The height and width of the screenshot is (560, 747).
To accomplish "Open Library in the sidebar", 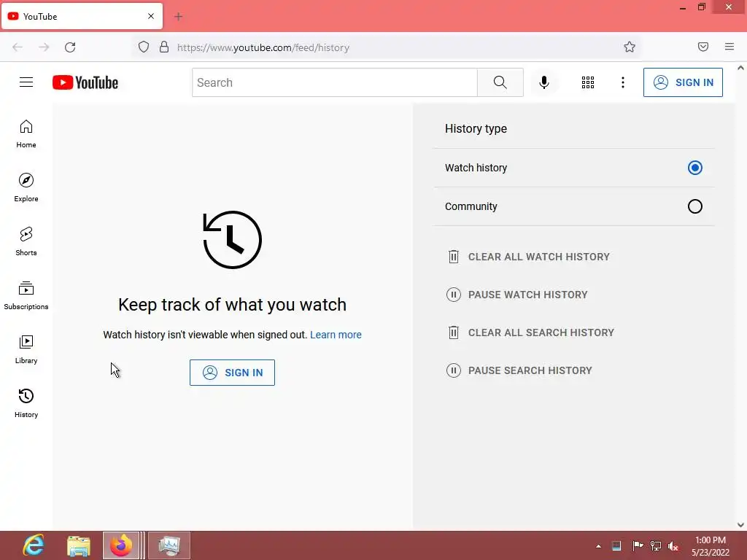I will pyautogui.click(x=26, y=349).
